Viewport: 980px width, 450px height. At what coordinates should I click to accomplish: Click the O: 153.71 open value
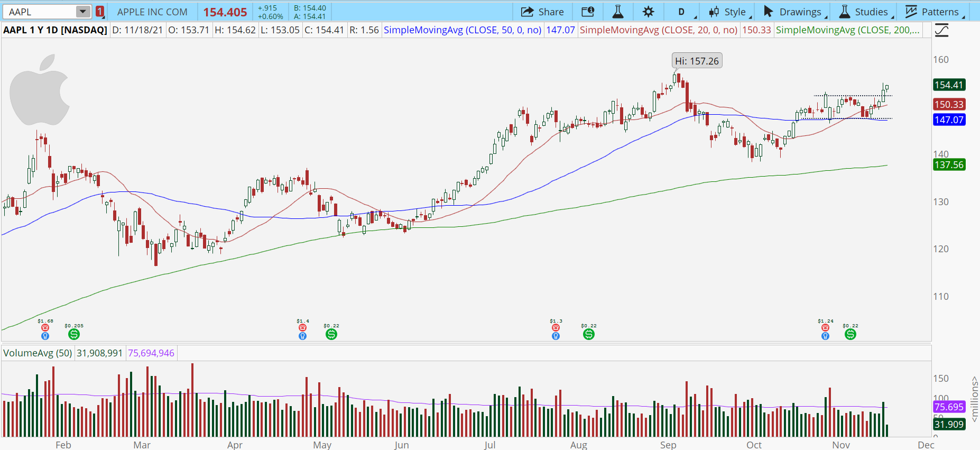pos(189,30)
